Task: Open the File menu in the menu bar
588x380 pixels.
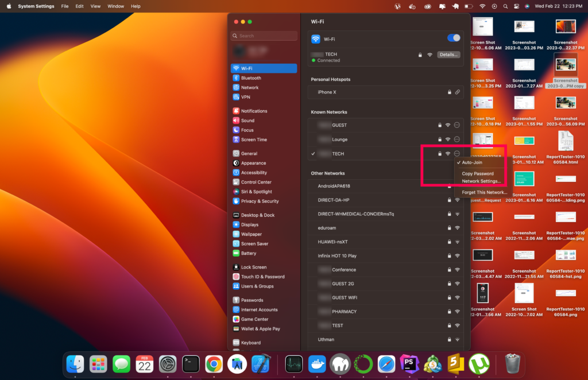Action: coord(65,6)
